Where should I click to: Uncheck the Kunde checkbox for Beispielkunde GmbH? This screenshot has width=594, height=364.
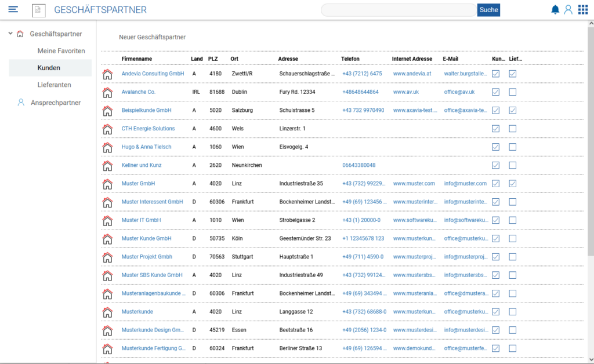point(495,110)
